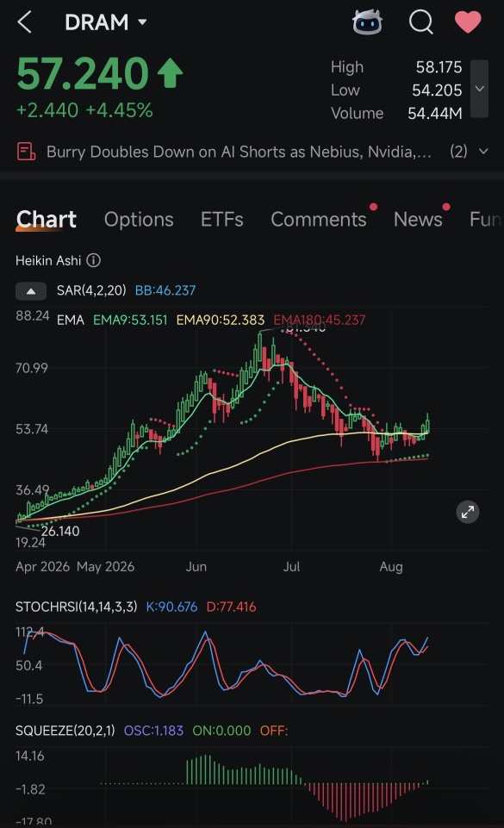Open the News tab
The height and width of the screenshot is (828, 504).
(x=418, y=219)
